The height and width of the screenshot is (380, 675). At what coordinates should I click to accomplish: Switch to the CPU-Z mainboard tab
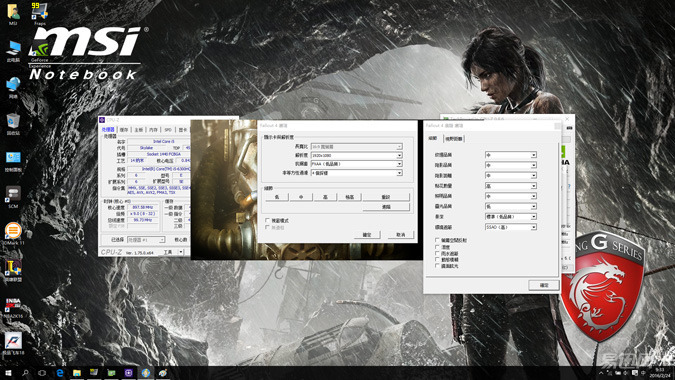[139, 130]
